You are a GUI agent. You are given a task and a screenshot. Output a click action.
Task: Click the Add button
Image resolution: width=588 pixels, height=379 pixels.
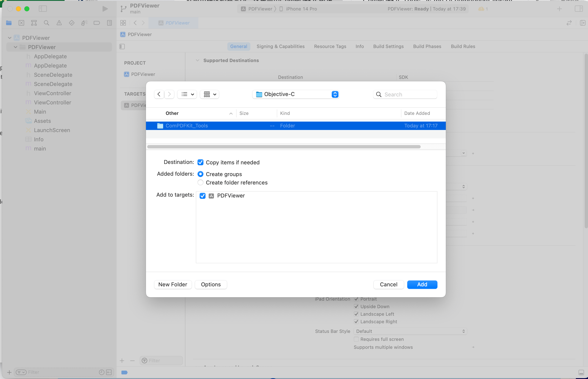coord(422,284)
